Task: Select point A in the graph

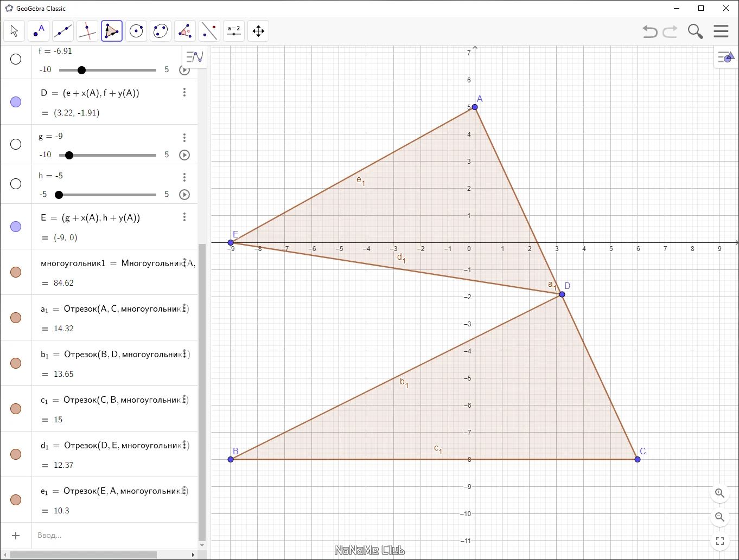Action: tap(475, 107)
